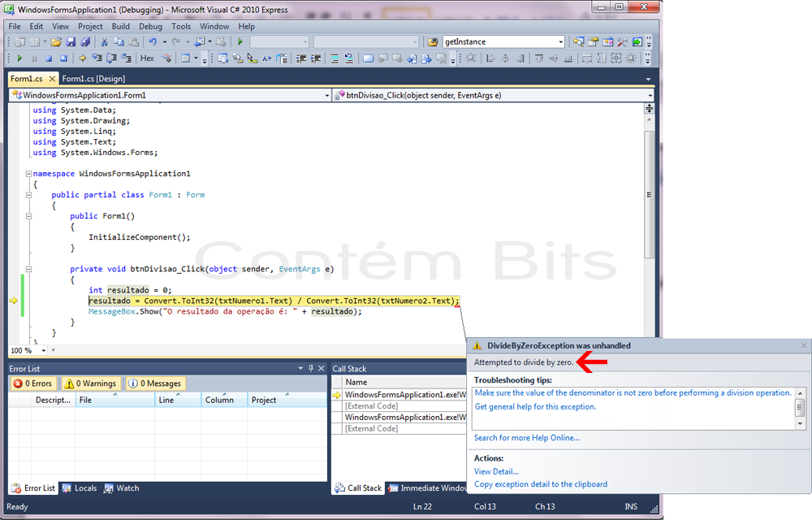Viewport: 812px width, 520px height.
Task: Open the Properties Window toolbar icon
Action: coord(593,42)
